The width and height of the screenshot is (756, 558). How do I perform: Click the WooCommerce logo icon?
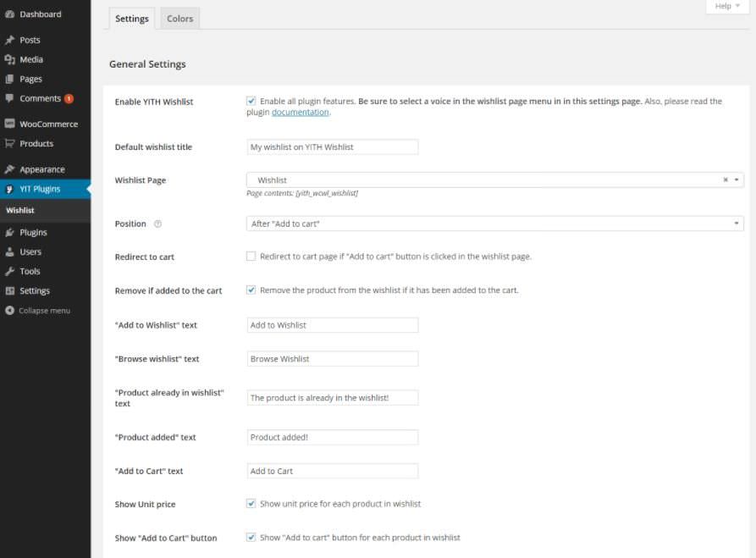[x=9, y=124]
